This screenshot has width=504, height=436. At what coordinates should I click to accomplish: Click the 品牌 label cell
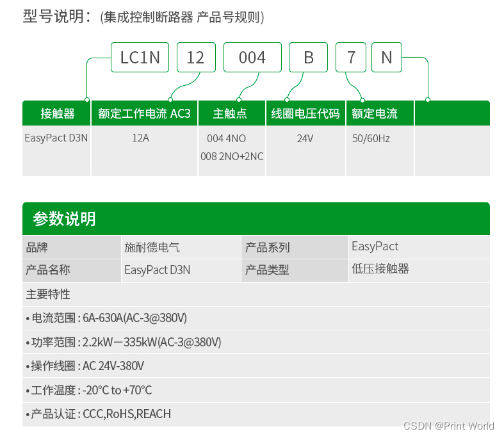[x=72, y=247]
